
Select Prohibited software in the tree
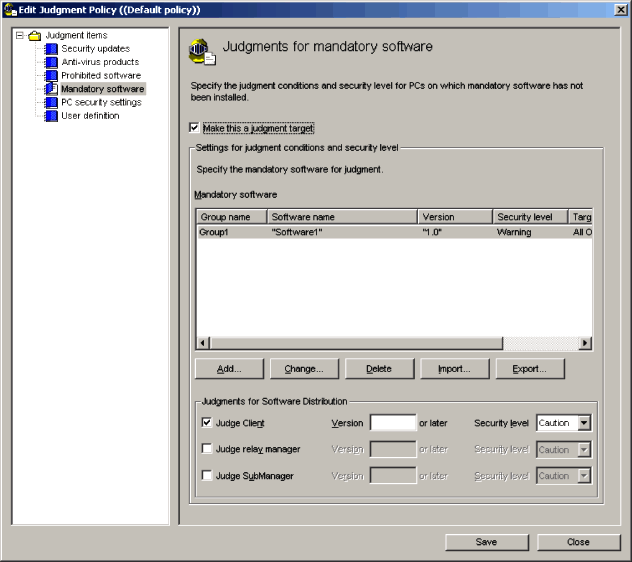click(x=101, y=75)
